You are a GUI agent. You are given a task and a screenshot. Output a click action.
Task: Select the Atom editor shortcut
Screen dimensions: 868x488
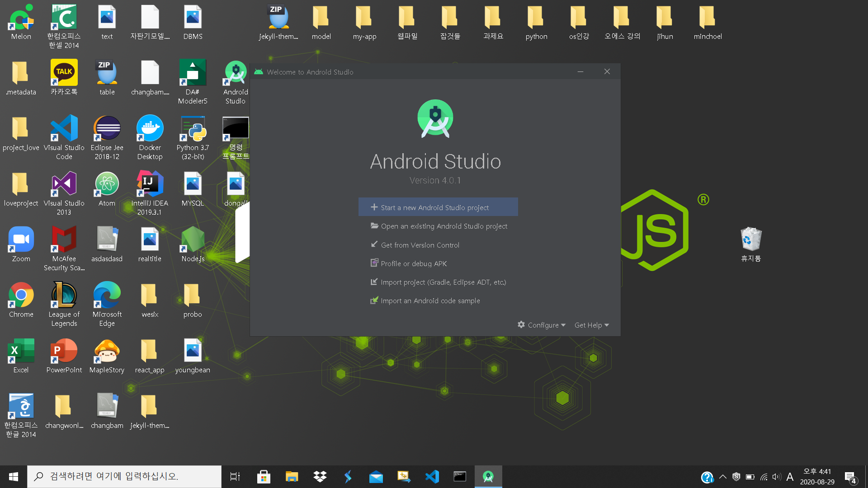(x=107, y=188)
